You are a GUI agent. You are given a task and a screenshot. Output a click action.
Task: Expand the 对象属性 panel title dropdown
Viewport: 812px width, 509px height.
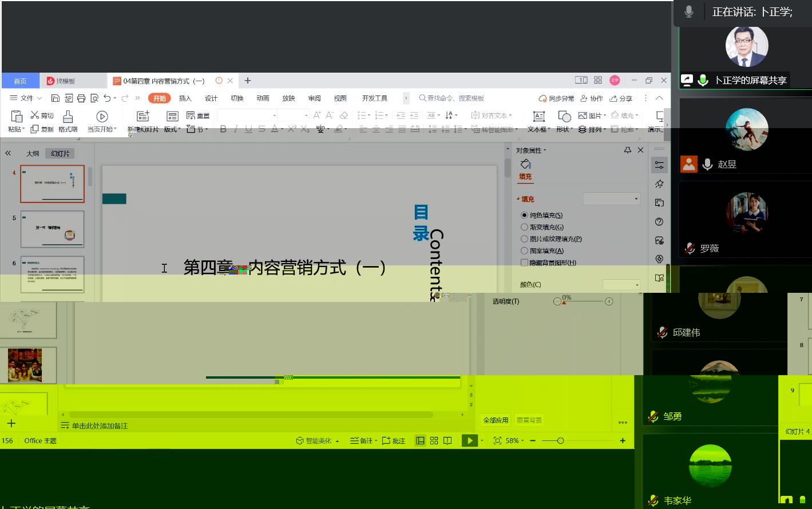click(x=531, y=150)
